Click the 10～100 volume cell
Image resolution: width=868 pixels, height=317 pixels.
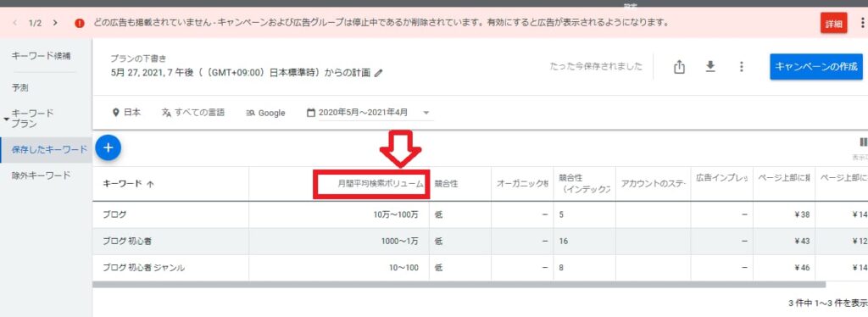tap(403, 268)
